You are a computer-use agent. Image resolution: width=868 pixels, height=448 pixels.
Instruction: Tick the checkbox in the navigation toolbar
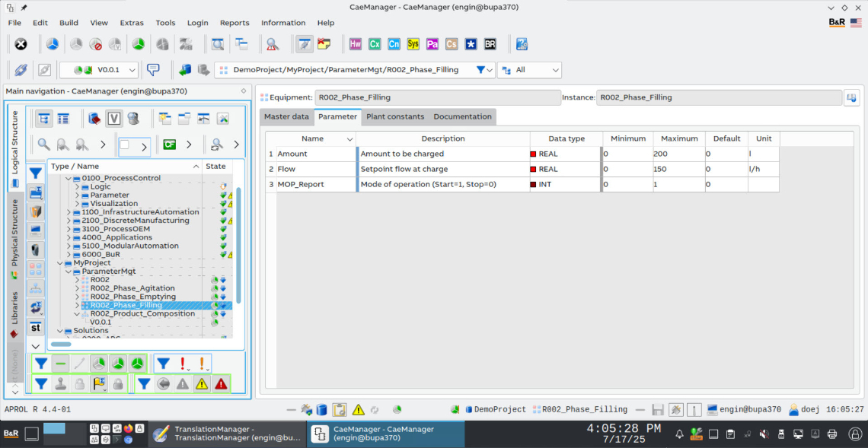click(125, 145)
